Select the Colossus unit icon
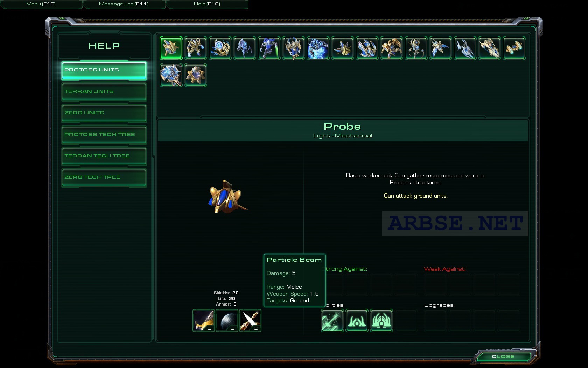This screenshot has height=368, width=588. [416, 48]
